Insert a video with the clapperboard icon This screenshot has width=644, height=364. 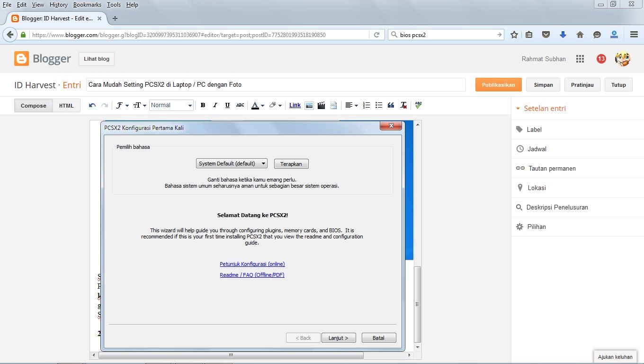pos(321,105)
